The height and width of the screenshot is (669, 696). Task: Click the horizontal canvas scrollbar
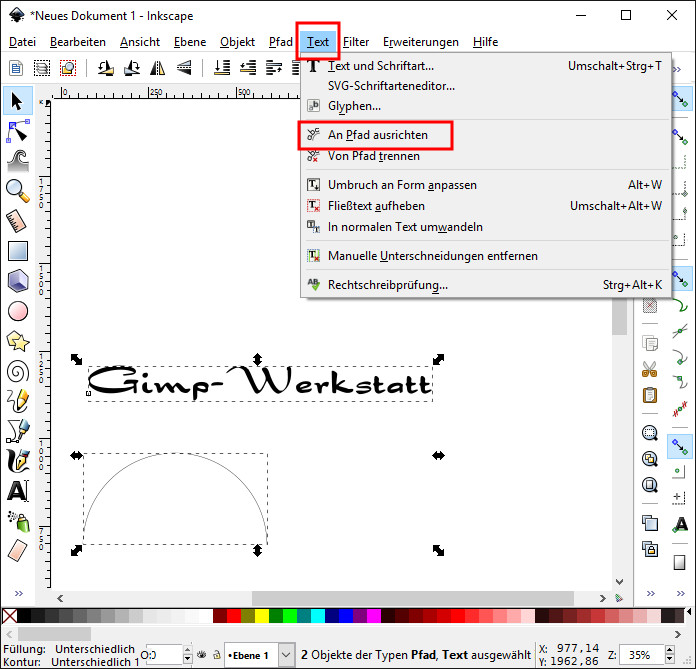click(x=413, y=598)
